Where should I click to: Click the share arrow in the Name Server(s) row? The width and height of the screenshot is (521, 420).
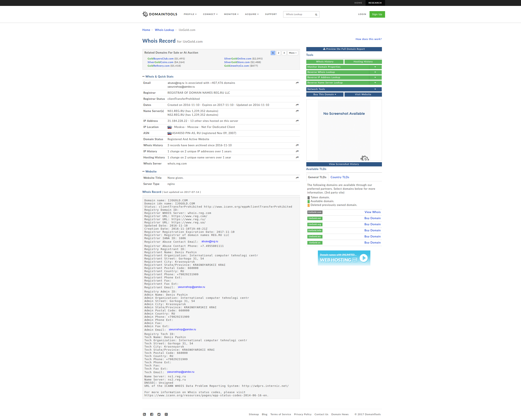(297, 111)
